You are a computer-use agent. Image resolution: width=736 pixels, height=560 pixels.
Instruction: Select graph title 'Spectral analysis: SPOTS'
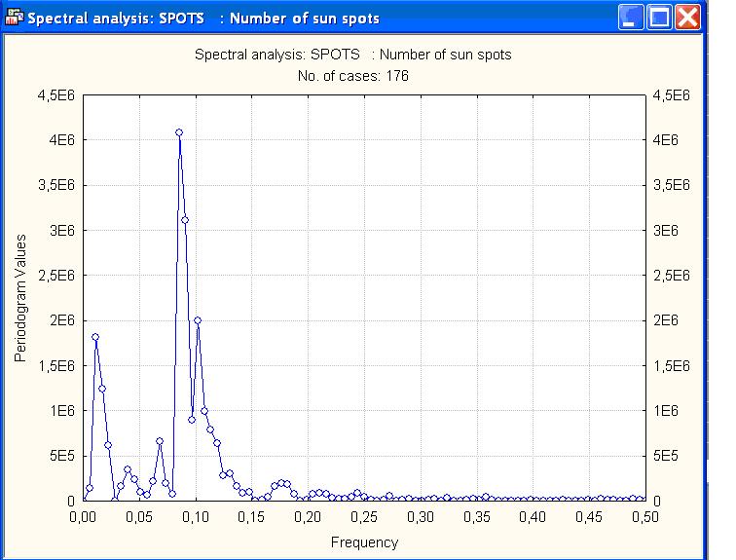353,55
